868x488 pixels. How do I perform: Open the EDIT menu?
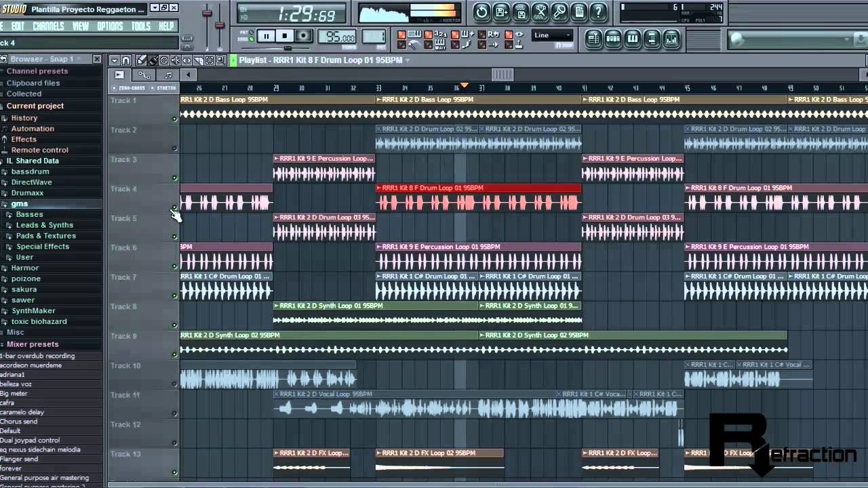point(18,26)
